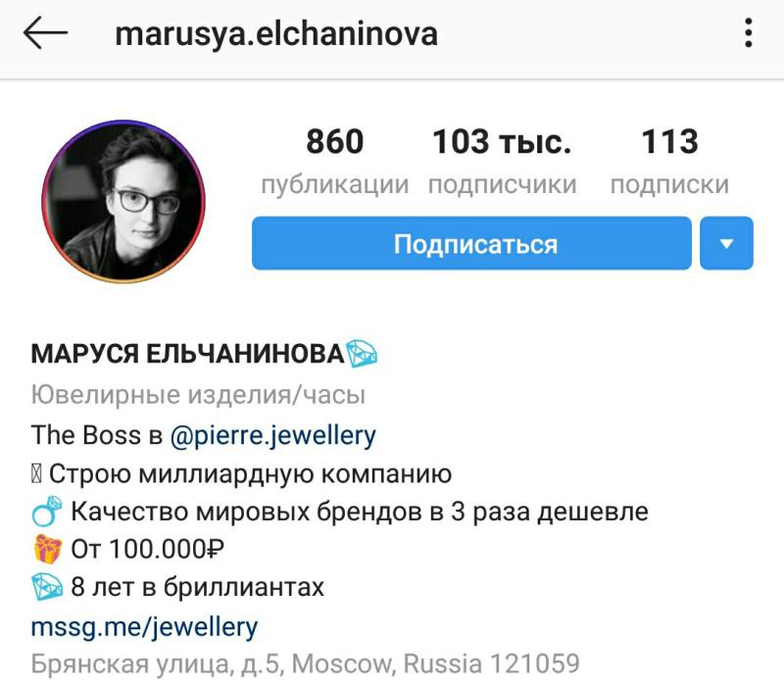
Task: Open the @pierre.jewellery mention link
Action: coord(273,435)
